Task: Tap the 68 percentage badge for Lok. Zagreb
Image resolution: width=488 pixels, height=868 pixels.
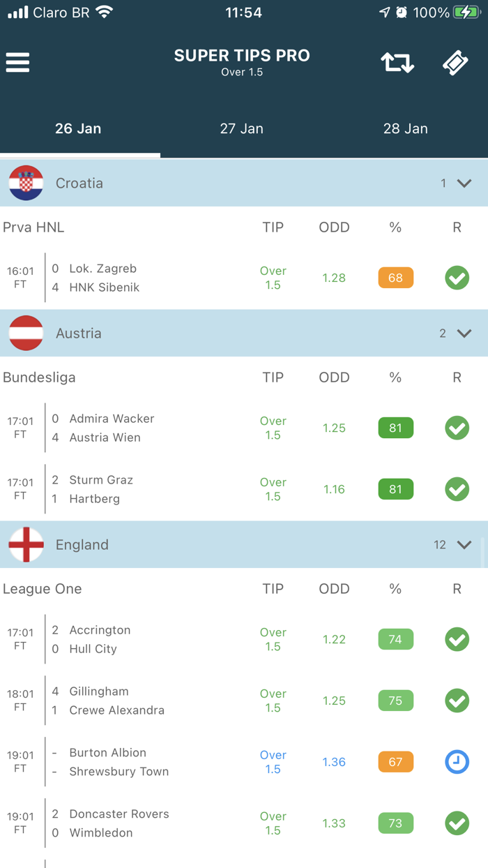Action: 395,278
